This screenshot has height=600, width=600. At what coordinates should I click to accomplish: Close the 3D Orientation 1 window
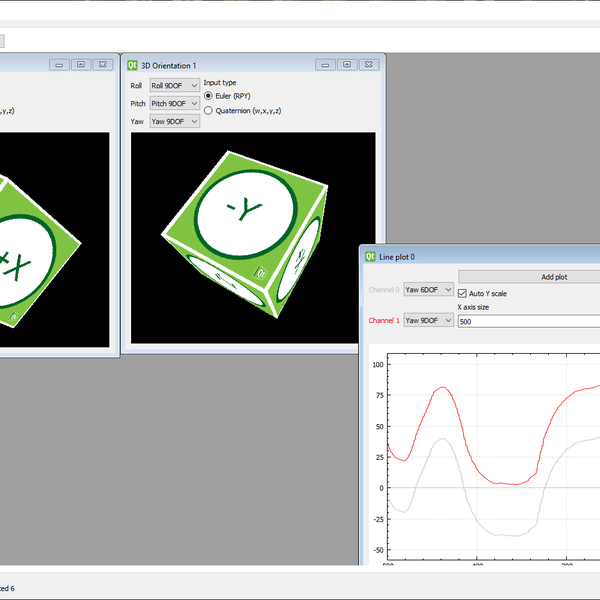coord(368,65)
